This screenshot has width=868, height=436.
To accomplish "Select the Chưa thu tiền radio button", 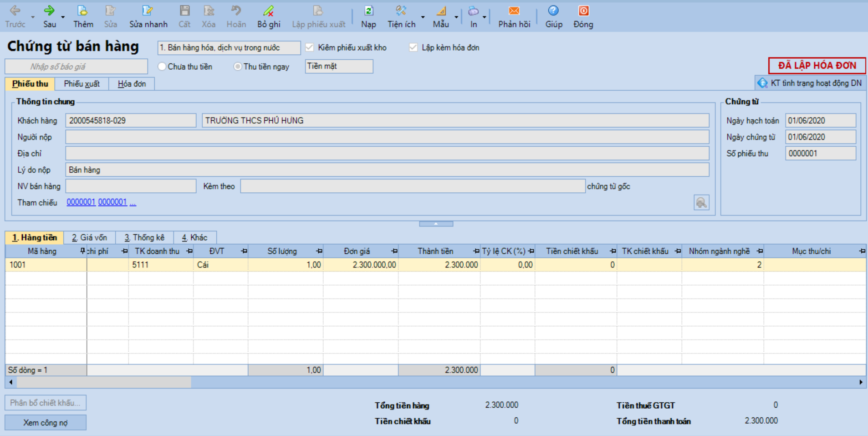I will (x=162, y=67).
